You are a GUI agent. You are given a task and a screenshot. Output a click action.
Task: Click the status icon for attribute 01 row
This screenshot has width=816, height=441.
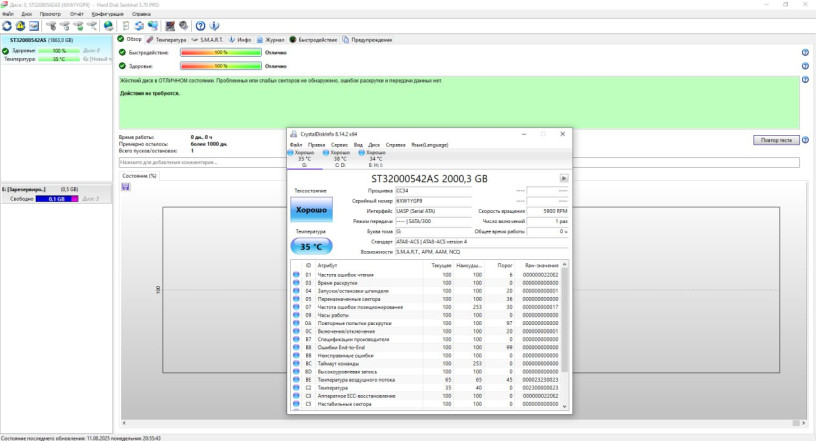click(x=296, y=274)
